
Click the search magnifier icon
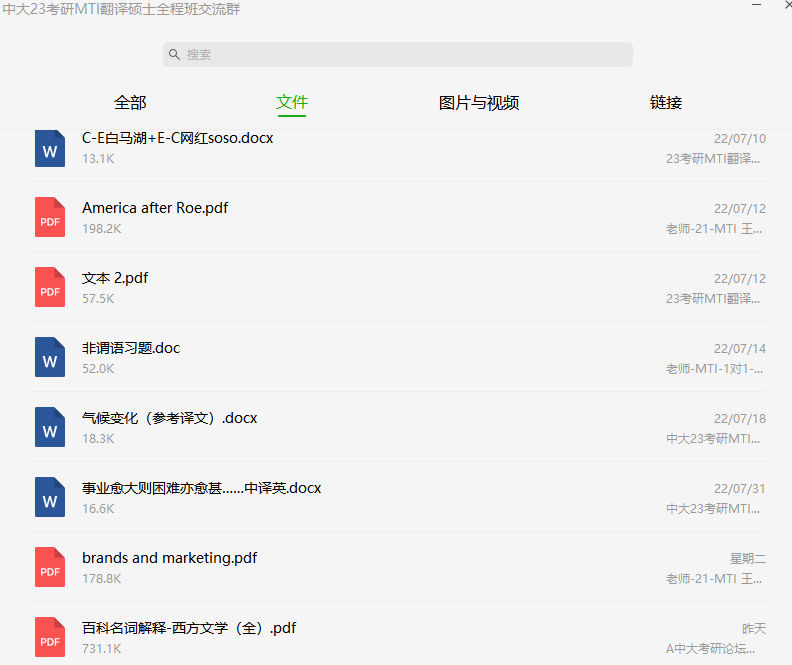click(174, 54)
